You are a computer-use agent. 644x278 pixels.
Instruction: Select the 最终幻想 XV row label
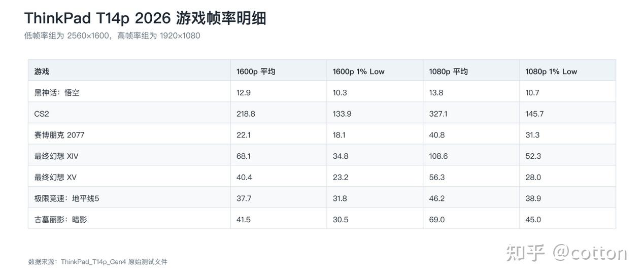pos(55,178)
